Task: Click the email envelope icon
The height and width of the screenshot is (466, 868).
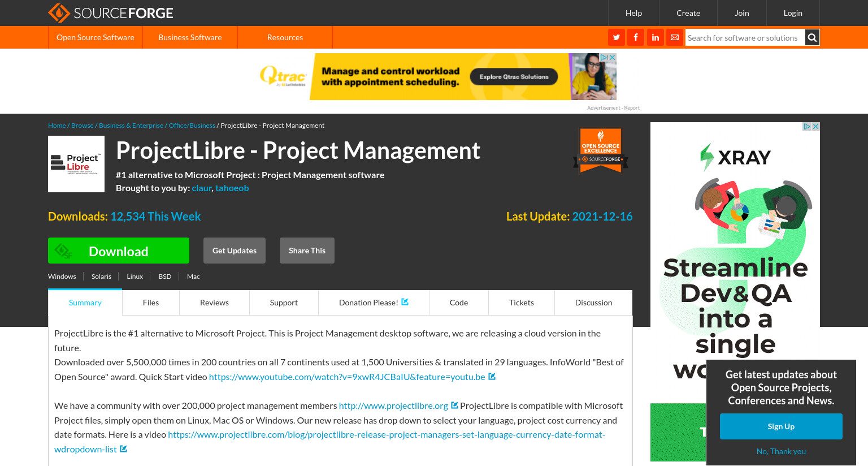Action: click(675, 37)
